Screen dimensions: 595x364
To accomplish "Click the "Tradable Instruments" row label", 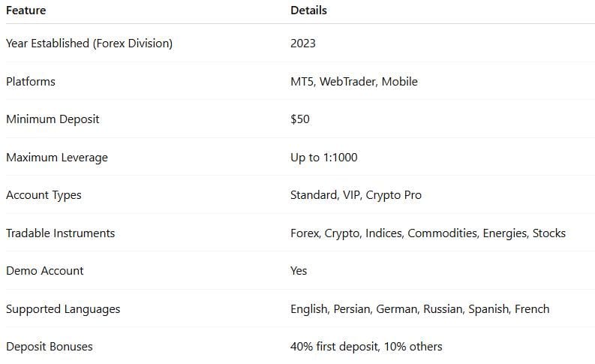I will coord(61,233).
